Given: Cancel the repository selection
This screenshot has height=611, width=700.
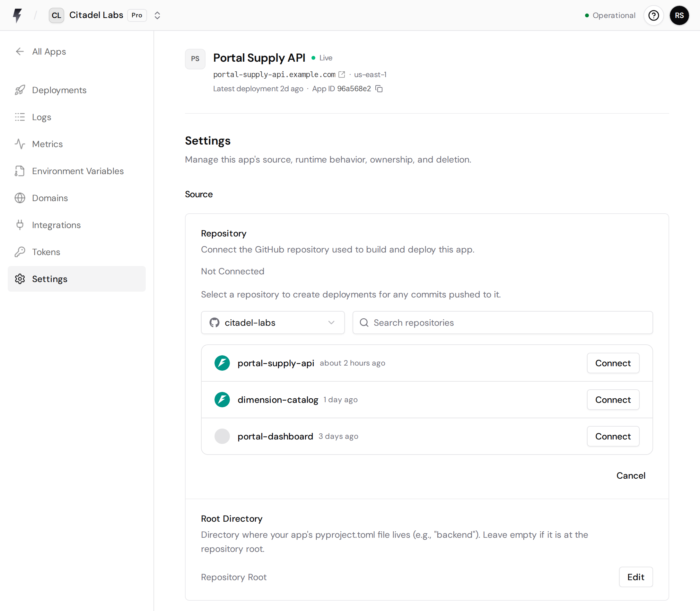Looking at the screenshot, I should tap(630, 475).
